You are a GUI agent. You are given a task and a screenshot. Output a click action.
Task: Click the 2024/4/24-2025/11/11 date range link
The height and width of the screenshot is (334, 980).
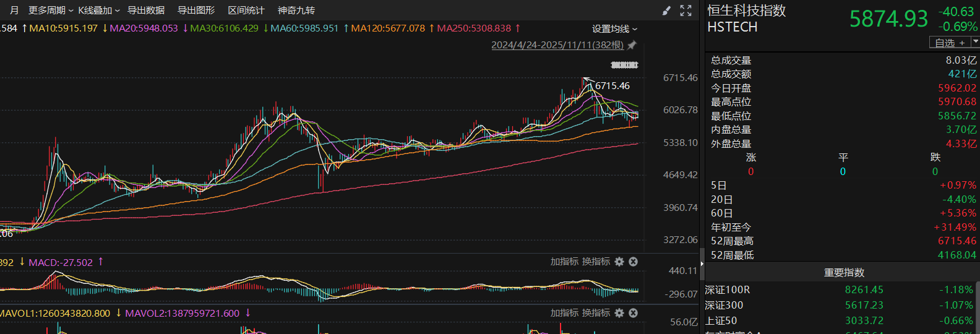tap(557, 45)
